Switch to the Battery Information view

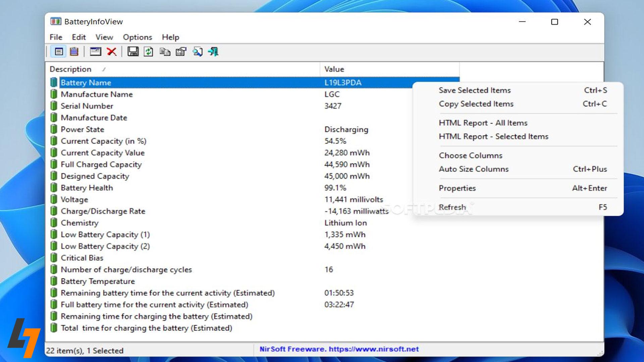[x=59, y=52]
